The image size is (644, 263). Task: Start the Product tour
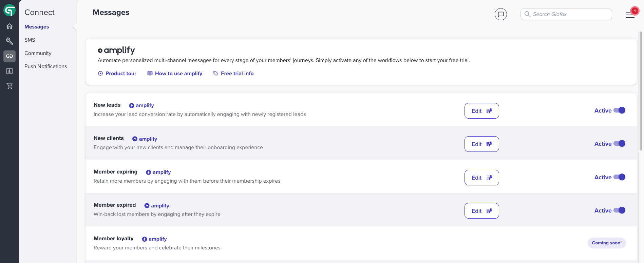pos(117,74)
